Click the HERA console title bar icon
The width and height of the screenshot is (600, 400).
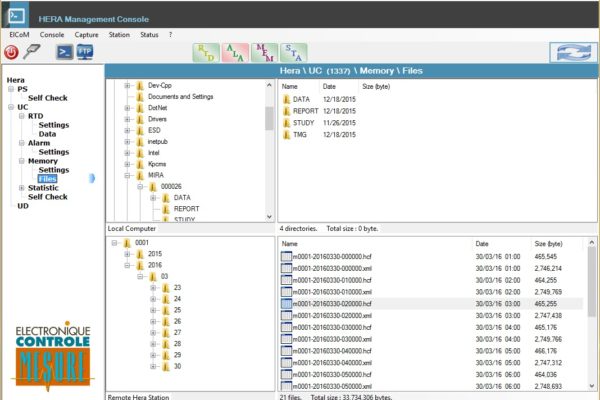[x=16, y=15]
